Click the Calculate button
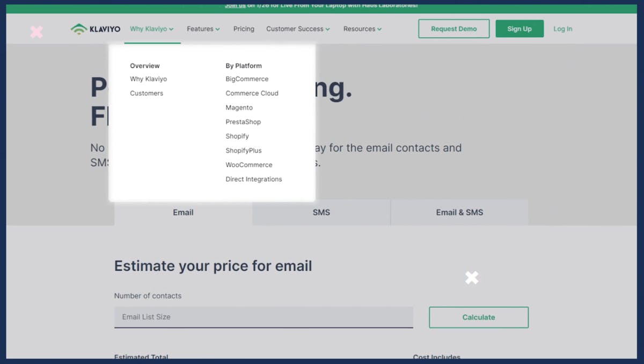Viewport: 644px width, 364px height. (478, 317)
